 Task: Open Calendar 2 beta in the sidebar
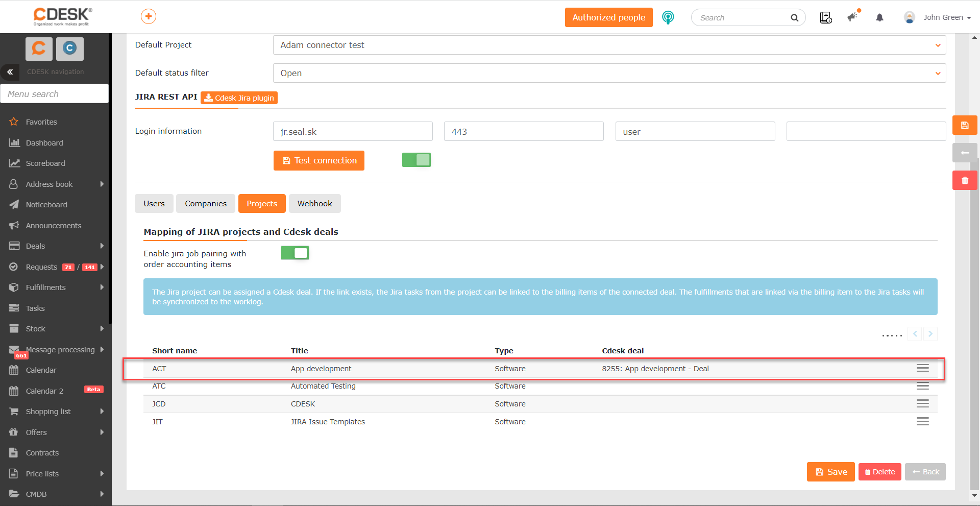(44, 391)
